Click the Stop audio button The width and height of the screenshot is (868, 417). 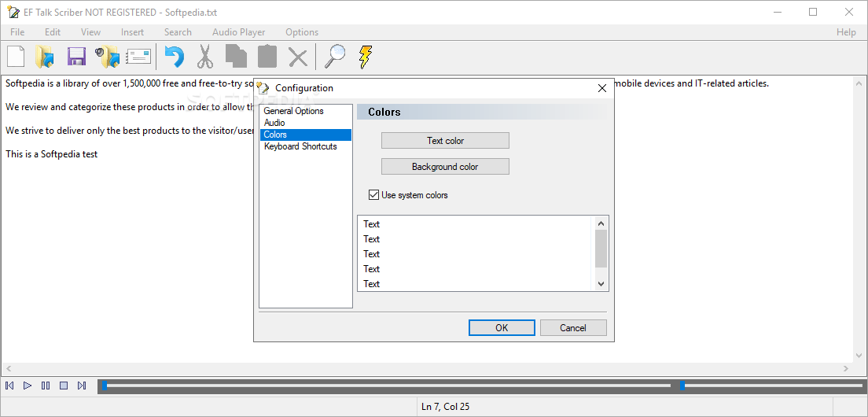(x=64, y=386)
